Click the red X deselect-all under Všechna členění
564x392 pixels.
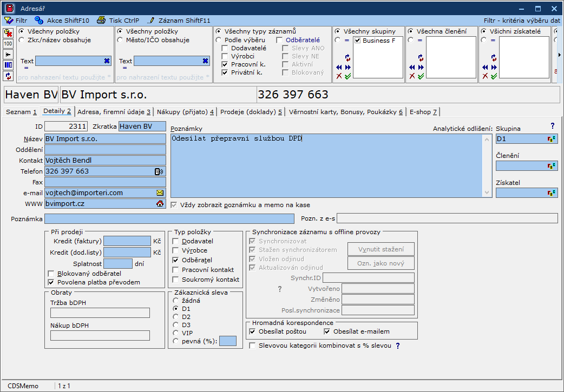tap(412, 76)
